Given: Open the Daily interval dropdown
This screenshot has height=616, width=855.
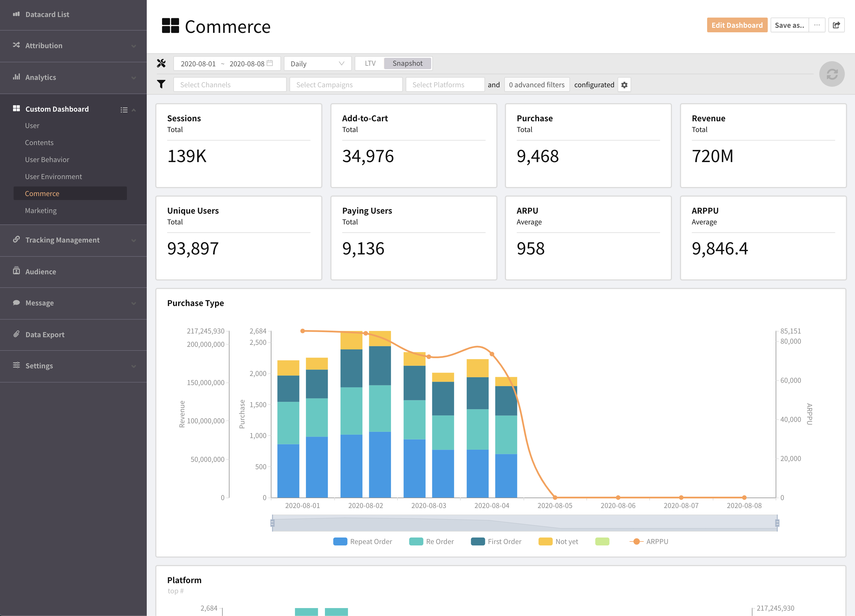Looking at the screenshot, I should pos(317,63).
